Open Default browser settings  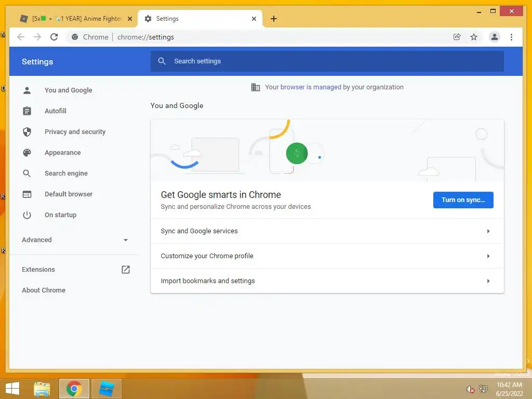69,194
